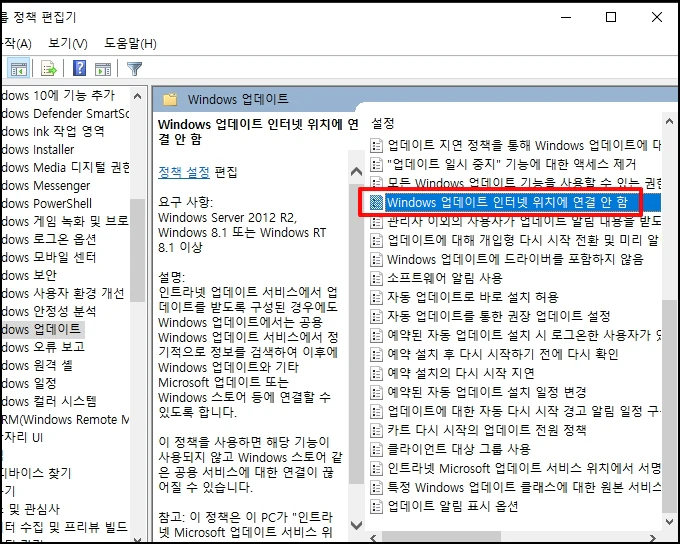The width and height of the screenshot is (680, 544).
Task: Select Windows 업데이트 인터넷 위치에 연결 안 함 setting
Action: [507, 202]
